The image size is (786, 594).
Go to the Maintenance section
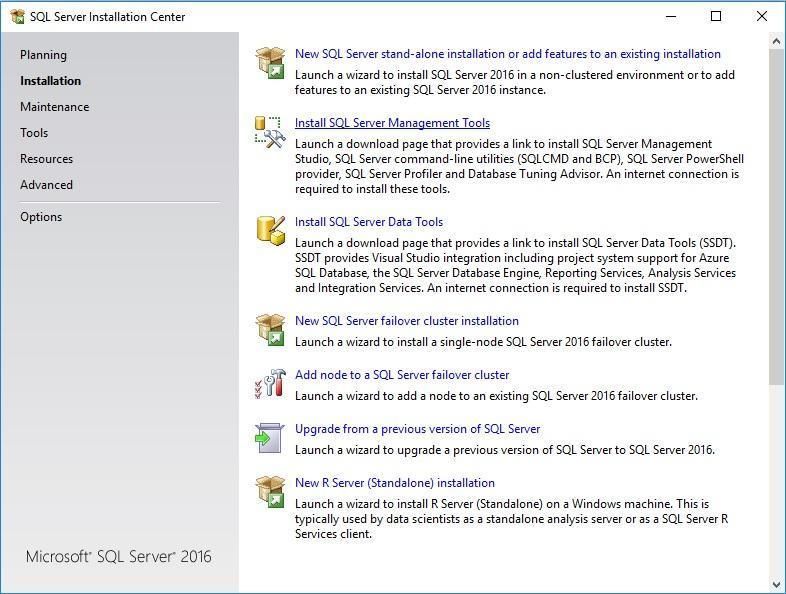click(55, 107)
